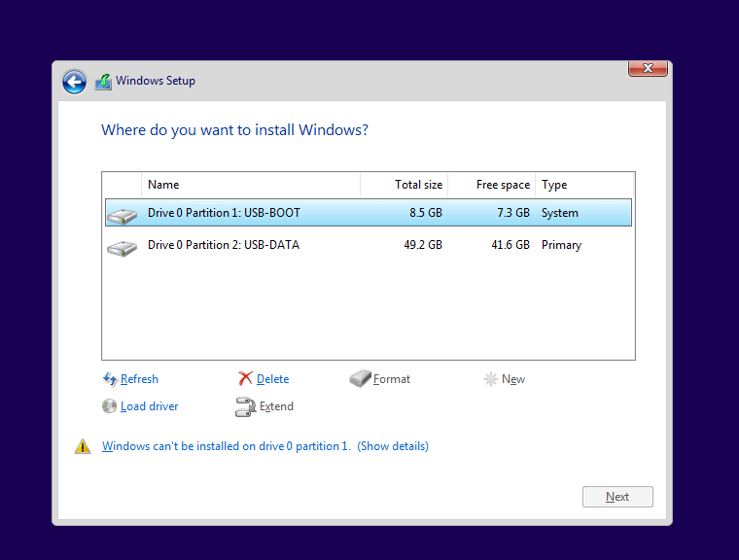Click the Next button
Image resolution: width=739 pixels, height=560 pixels.
pos(617,497)
